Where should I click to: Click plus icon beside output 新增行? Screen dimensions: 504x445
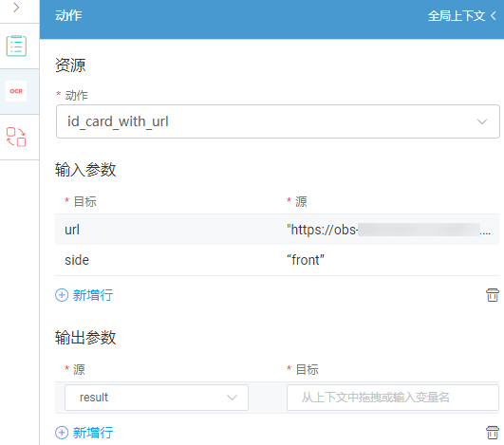point(62,433)
